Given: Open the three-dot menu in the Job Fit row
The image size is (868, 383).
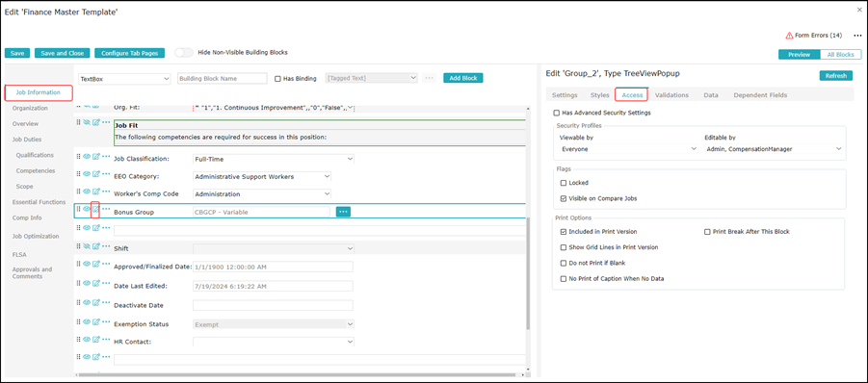Looking at the screenshot, I should [x=106, y=122].
